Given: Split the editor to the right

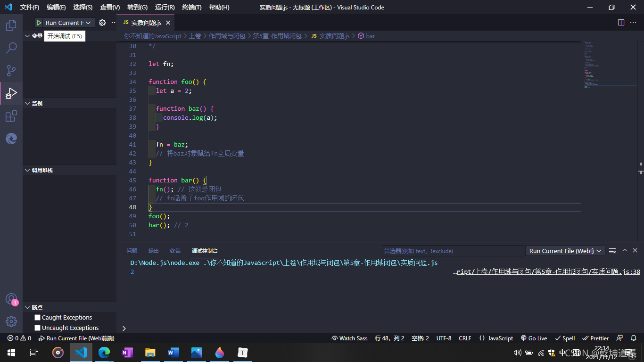Looking at the screenshot, I should coord(621,23).
